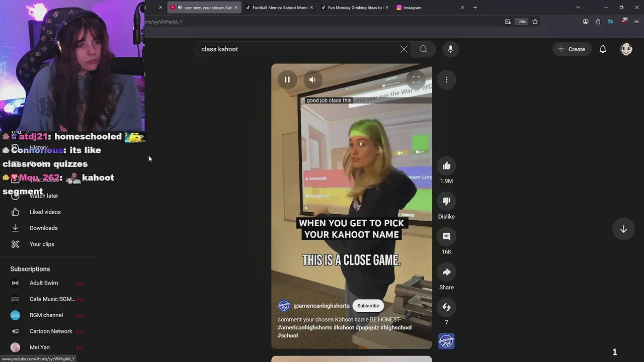Image resolution: width=644 pixels, height=362 pixels.
Task: Open the American High sound thumbnail
Action: click(446, 341)
